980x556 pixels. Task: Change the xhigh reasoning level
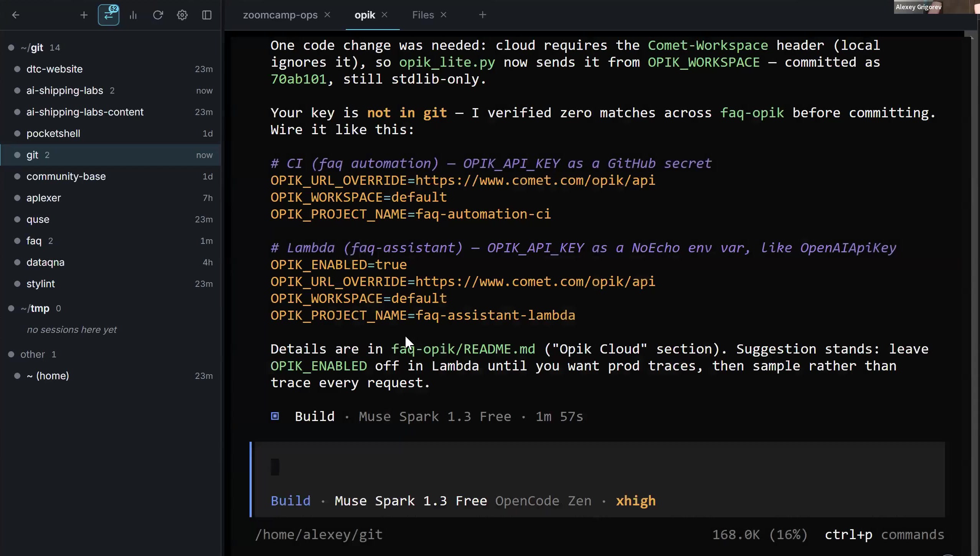click(636, 501)
